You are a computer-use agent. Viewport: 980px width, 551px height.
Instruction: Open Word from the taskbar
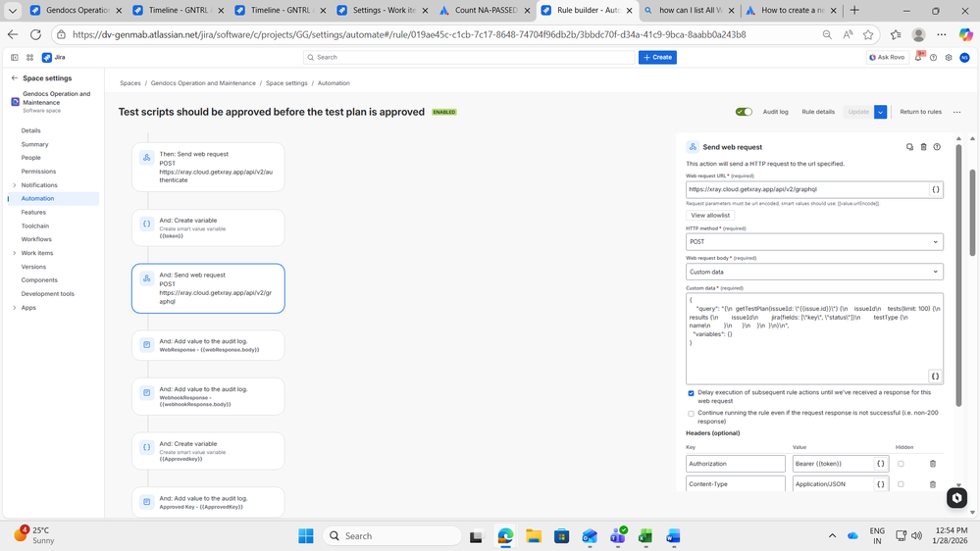pos(673,535)
